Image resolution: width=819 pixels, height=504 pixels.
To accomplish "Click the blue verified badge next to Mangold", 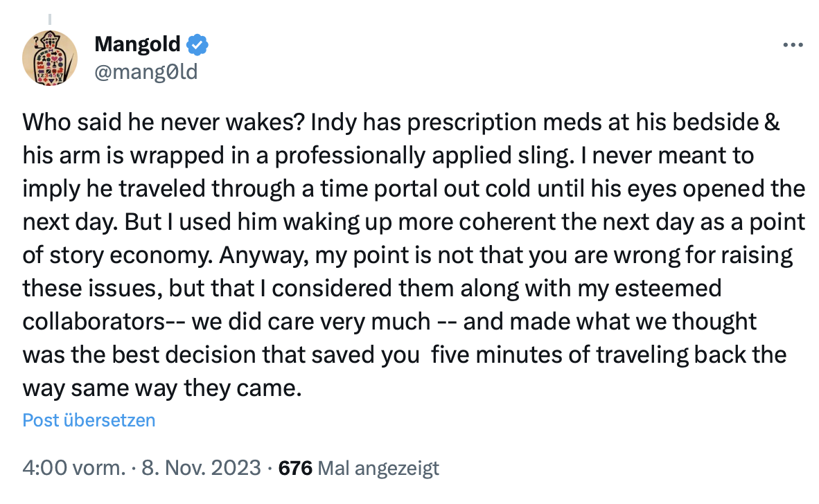I will click(x=198, y=45).
